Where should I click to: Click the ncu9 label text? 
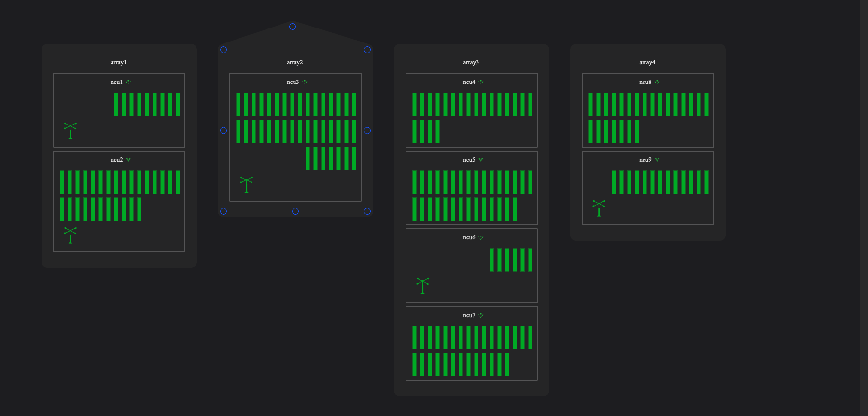point(645,160)
